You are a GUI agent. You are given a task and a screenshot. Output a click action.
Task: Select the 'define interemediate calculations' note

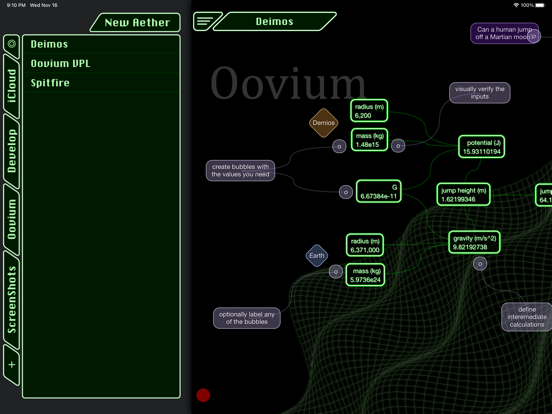tap(527, 317)
